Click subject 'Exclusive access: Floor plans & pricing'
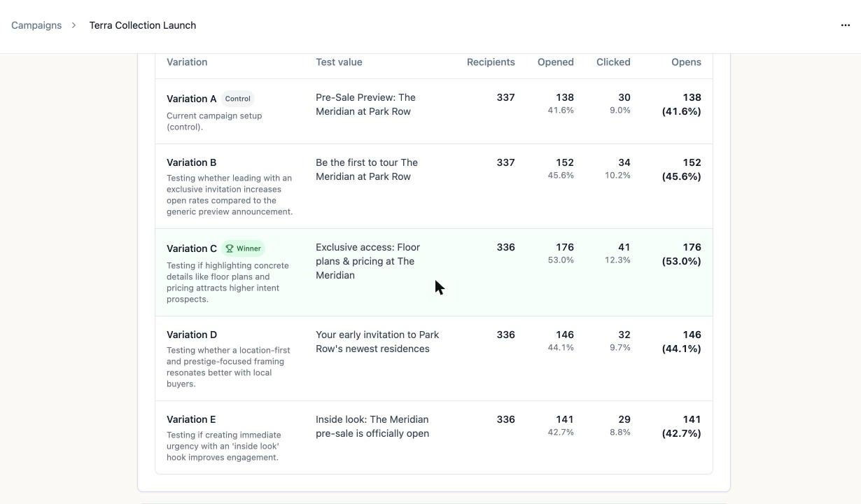This screenshot has height=504, width=861. click(367, 261)
